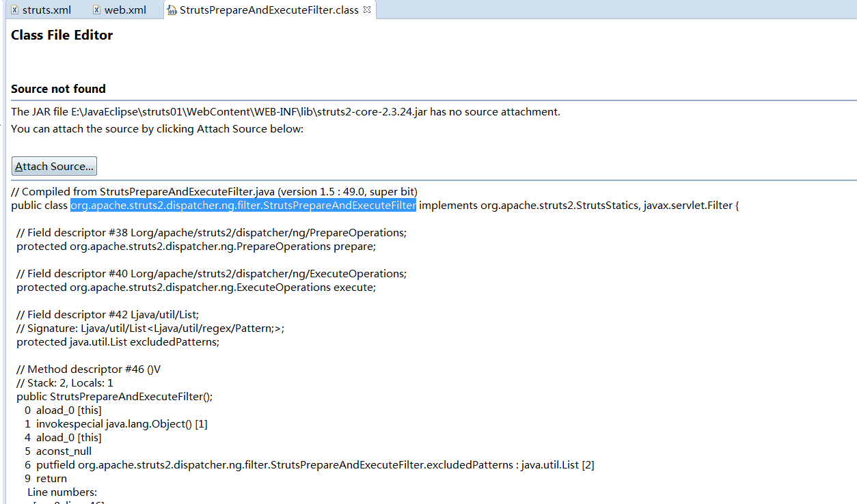Click the 'Field descriptor #38' comment line

tap(211, 233)
